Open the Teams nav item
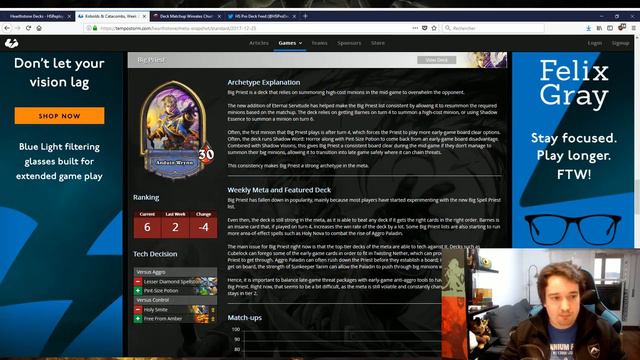640x360 pixels. (x=320, y=43)
